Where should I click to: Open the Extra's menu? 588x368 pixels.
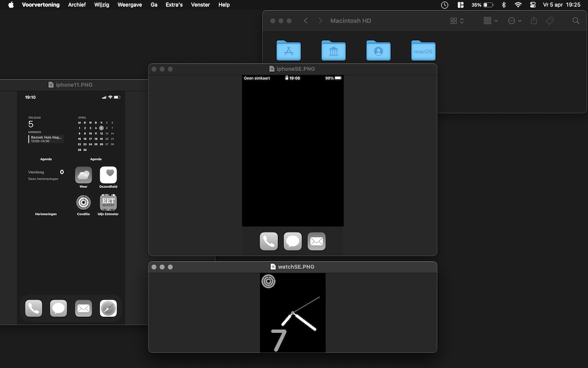click(x=174, y=5)
